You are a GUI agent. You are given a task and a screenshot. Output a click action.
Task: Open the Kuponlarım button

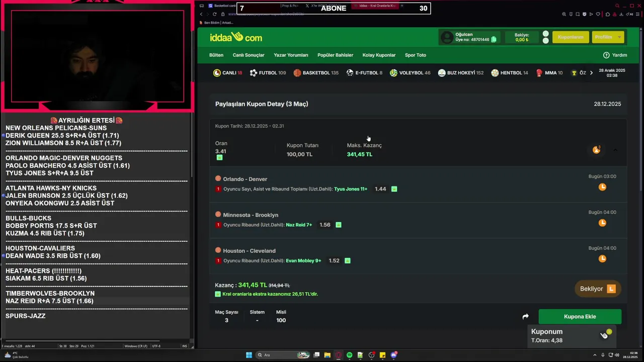click(x=571, y=37)
